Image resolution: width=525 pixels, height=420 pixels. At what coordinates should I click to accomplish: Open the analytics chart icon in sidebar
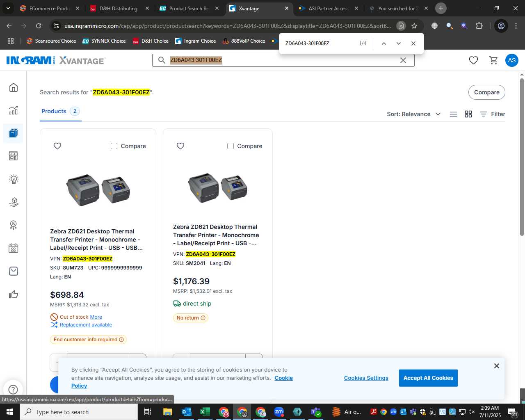pyautogui.click(x=14, y=110)
